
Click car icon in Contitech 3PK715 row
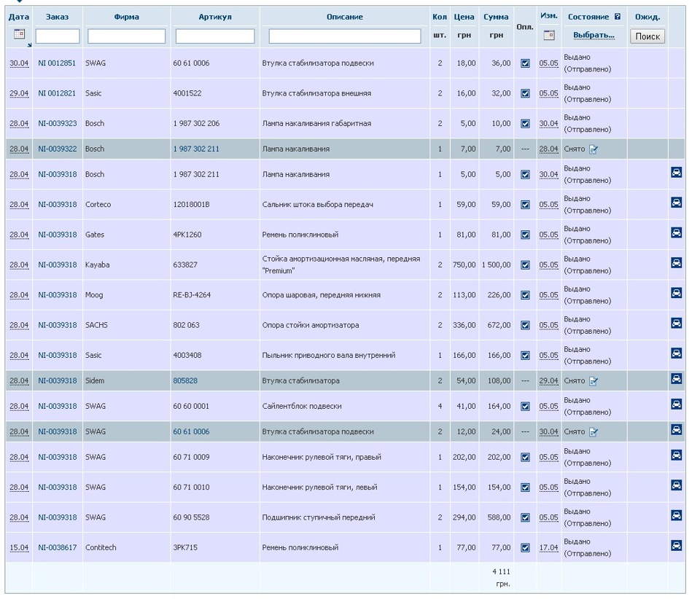[677, 545]
